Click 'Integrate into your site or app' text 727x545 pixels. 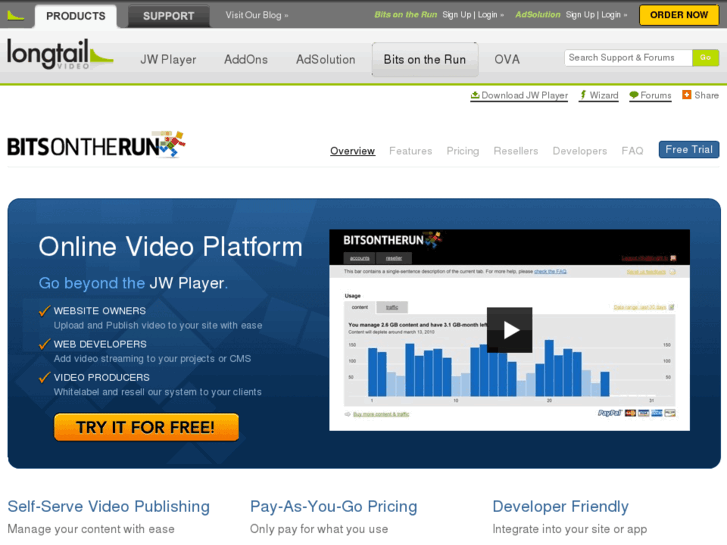(569, 529)
